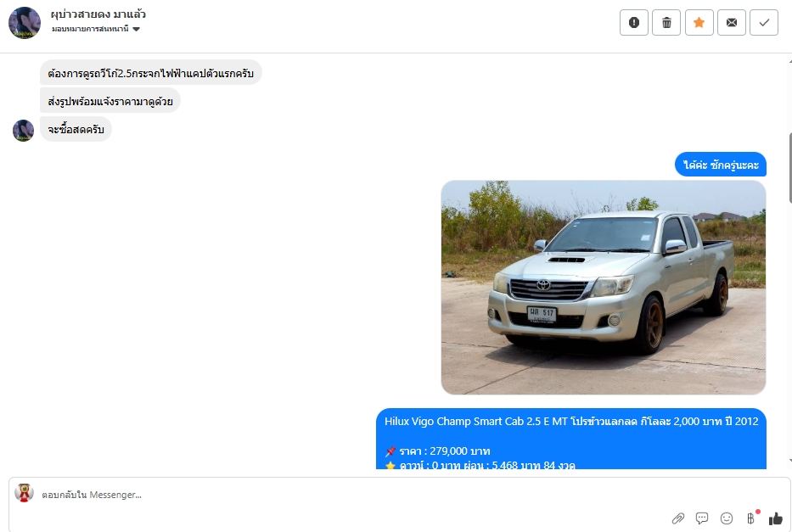The image size is (792, 532).
Task: Focus the reply in Messenger input field
Action: point(344,495)
